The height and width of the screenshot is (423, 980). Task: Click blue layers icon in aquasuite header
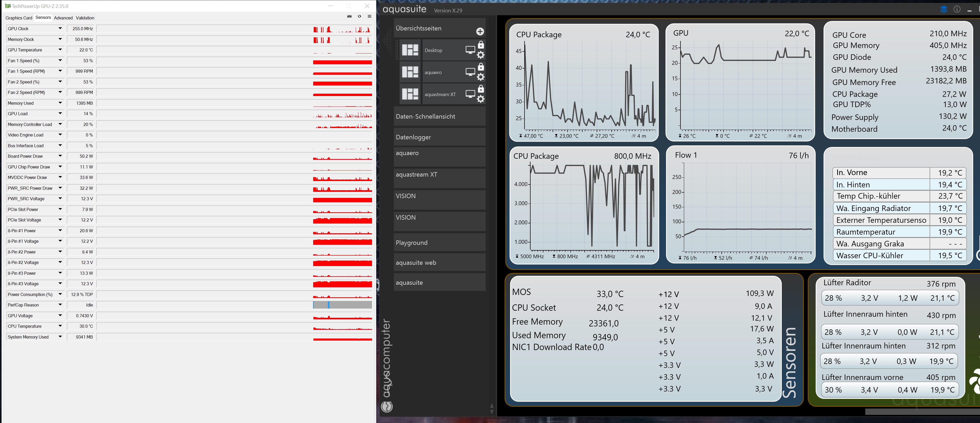tap(944, 9)
